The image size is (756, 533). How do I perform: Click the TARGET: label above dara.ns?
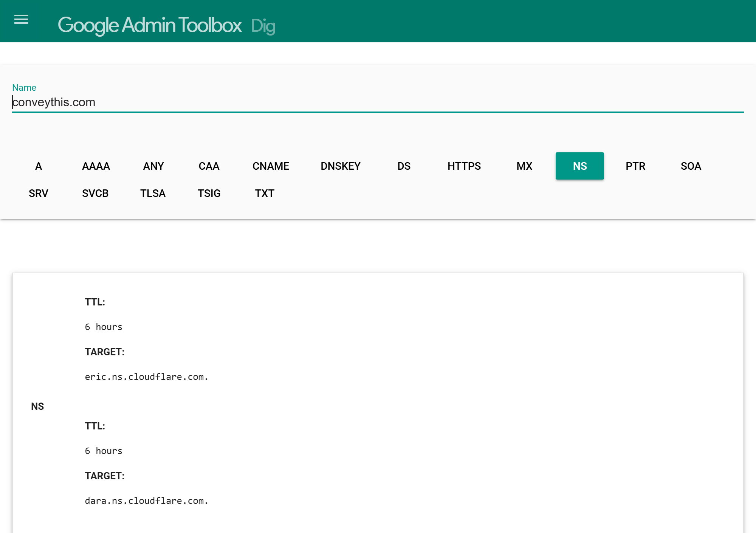click(105, 476)
